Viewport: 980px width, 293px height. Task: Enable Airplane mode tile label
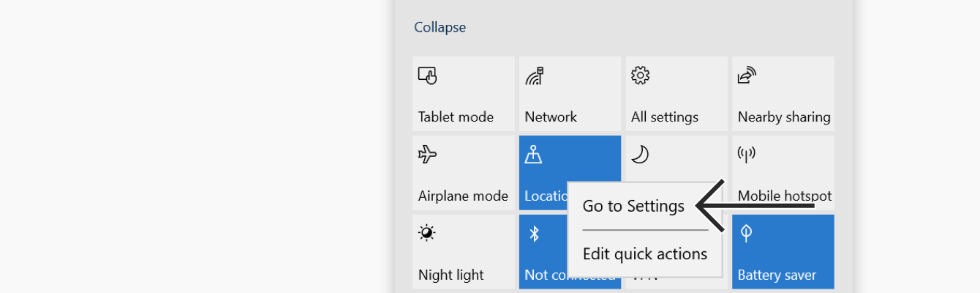(x=463, y=196)
